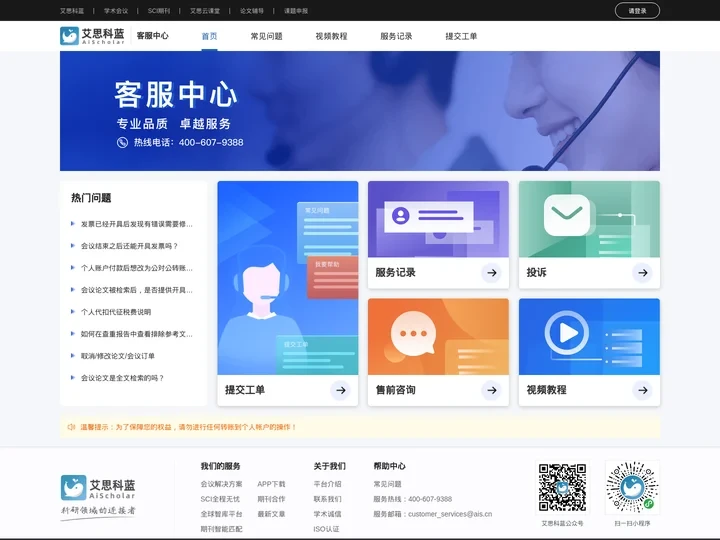Viewport: 720px width, 540px height.
Task: Open the 视频教程 navigation tab
Action: (331, 36)
